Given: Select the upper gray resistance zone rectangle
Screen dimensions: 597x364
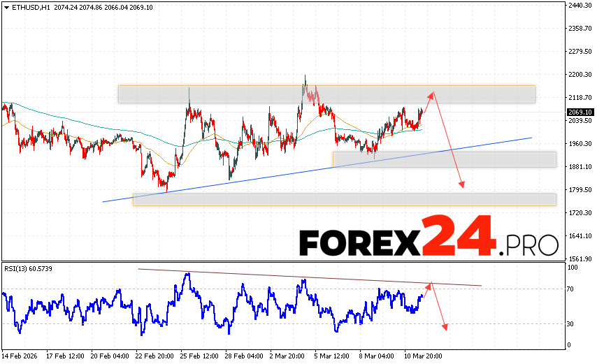Looking at the screenshot, I should point(326,94).
